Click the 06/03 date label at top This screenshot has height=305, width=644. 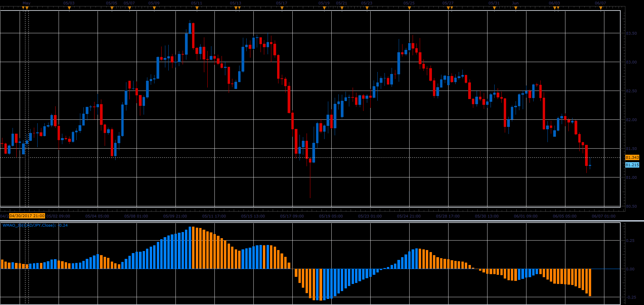pyautogui.click(x=554, y=3)
